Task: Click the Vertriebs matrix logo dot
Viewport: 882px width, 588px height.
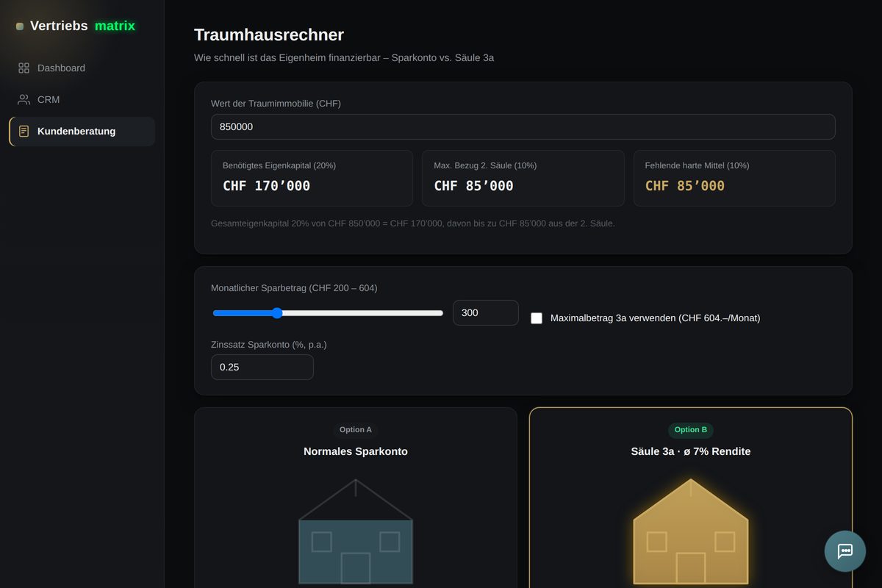Action: (20, 26)
